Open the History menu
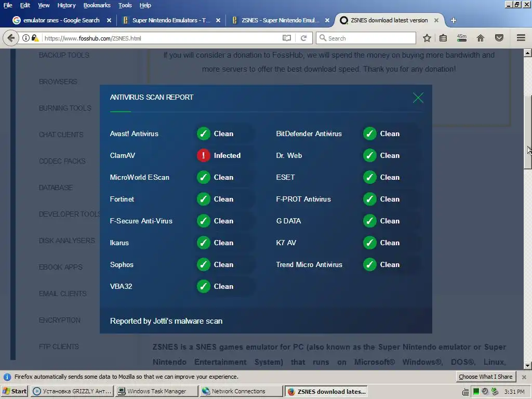 [66, 5]
